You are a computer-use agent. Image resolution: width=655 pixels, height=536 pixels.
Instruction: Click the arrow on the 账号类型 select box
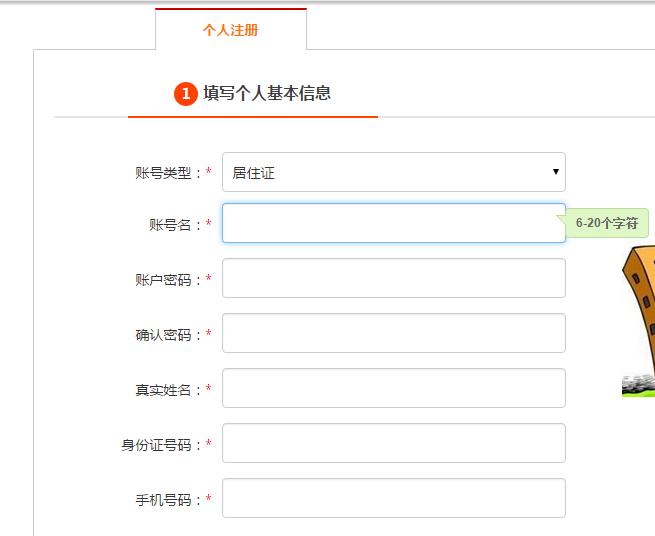(555, 172)
